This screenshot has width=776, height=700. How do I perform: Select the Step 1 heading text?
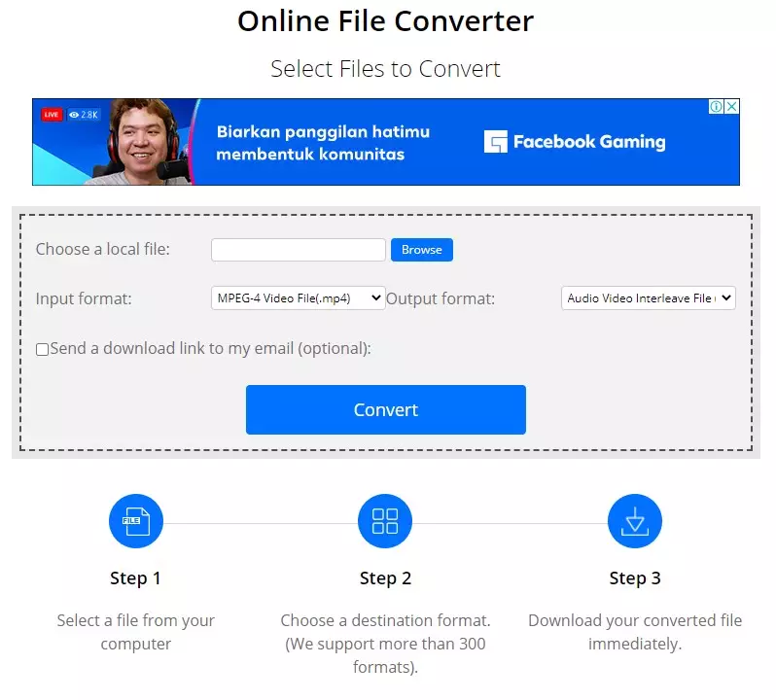[135, 578]
